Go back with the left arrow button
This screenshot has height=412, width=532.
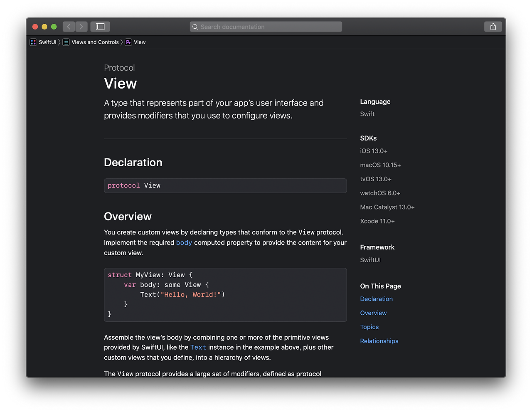[x=69, y=27]
